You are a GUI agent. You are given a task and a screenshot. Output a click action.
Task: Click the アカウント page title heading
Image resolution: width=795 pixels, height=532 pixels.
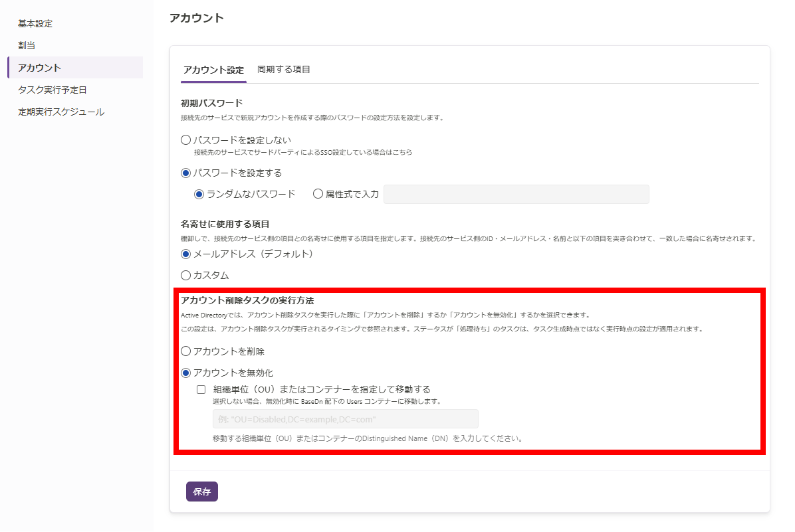point(197,18)
